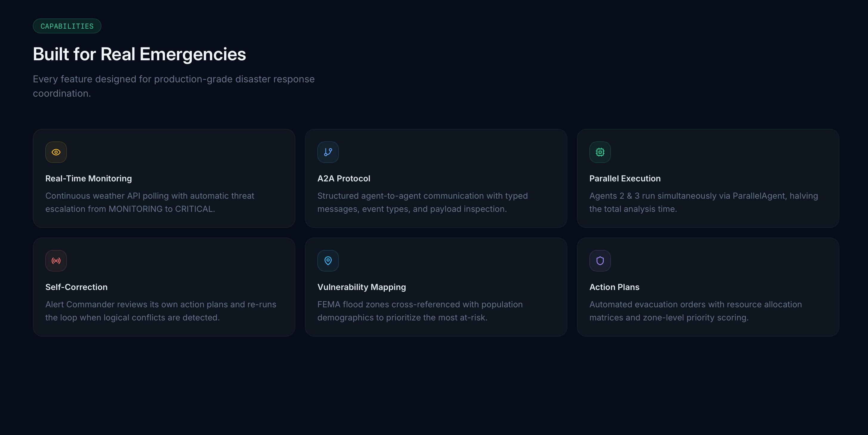This screenshot has width=868, height=435.
Task: Click the FEMA flood zones description
Action: click(420, 311)
